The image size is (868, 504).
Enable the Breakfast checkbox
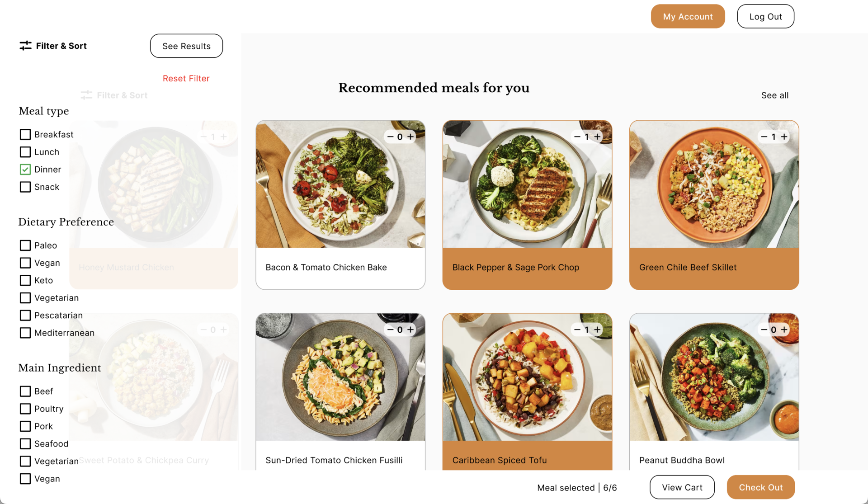click(x=25, y=134)
